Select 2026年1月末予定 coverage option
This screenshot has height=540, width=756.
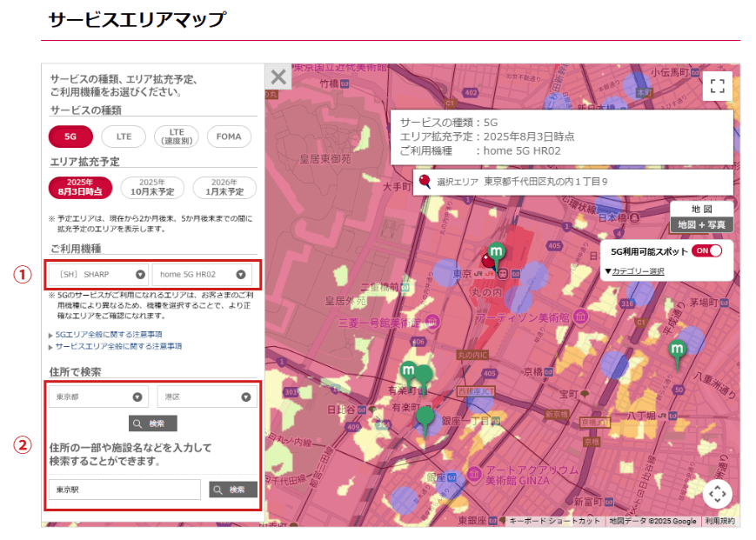pos(224,187)
